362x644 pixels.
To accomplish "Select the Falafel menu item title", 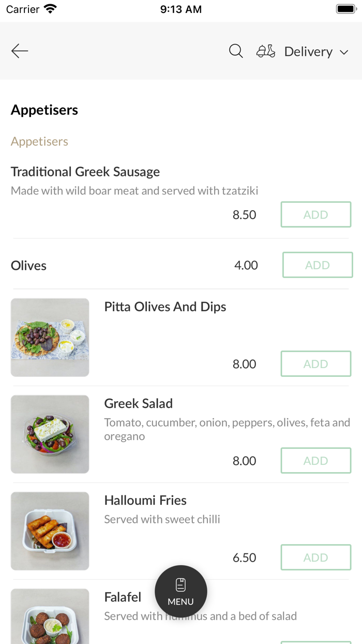I will click(123, 597).
